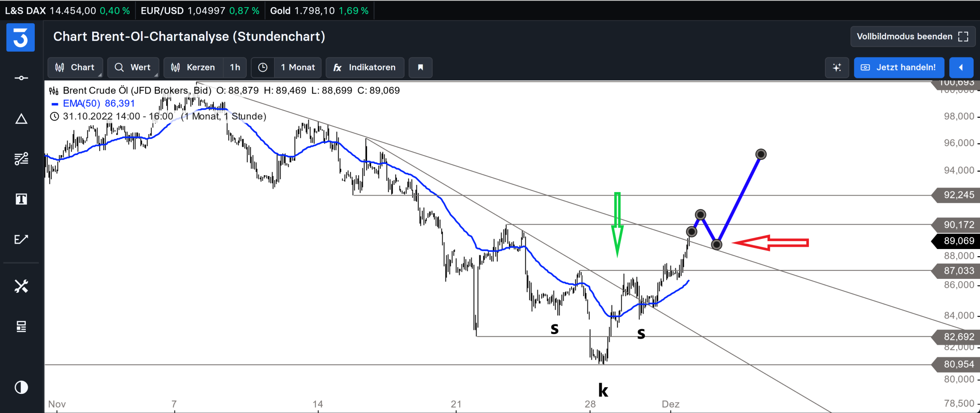
Task: Click the Jetzt handeln! button
Action: (899, 67)
